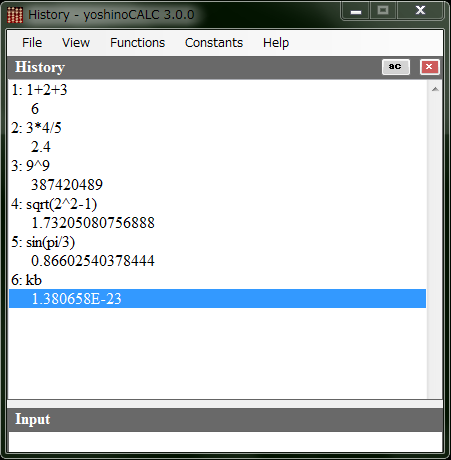This screenshot has height=460, width=451.
Task: Open the File menu
Action: (32, 43)
